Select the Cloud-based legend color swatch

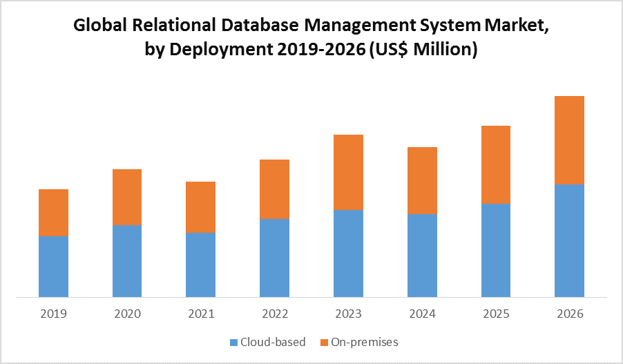click(233, 342)
